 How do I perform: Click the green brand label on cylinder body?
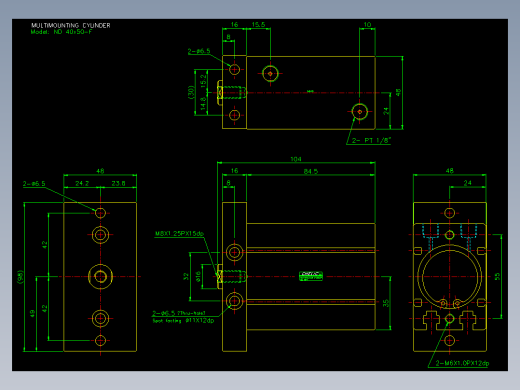(x=311, y=276)
